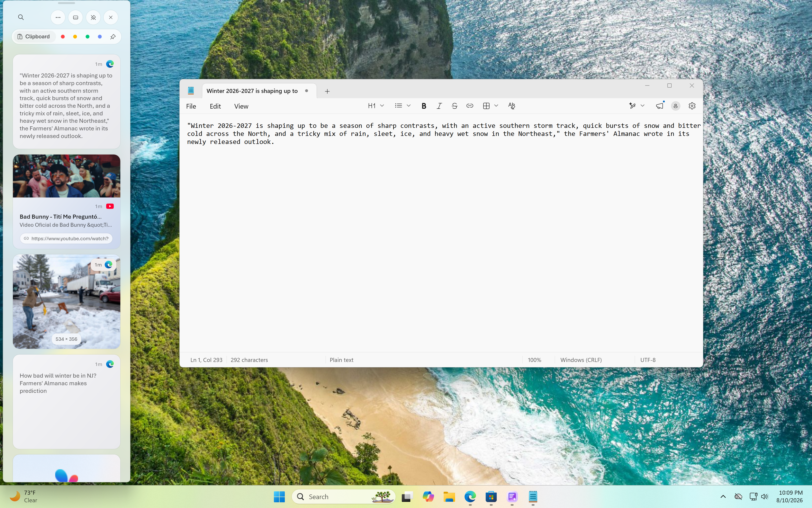Apply bold formatting in Notepad
The width and height of the screenshot is (812, 508).
[x=424, y=106]
